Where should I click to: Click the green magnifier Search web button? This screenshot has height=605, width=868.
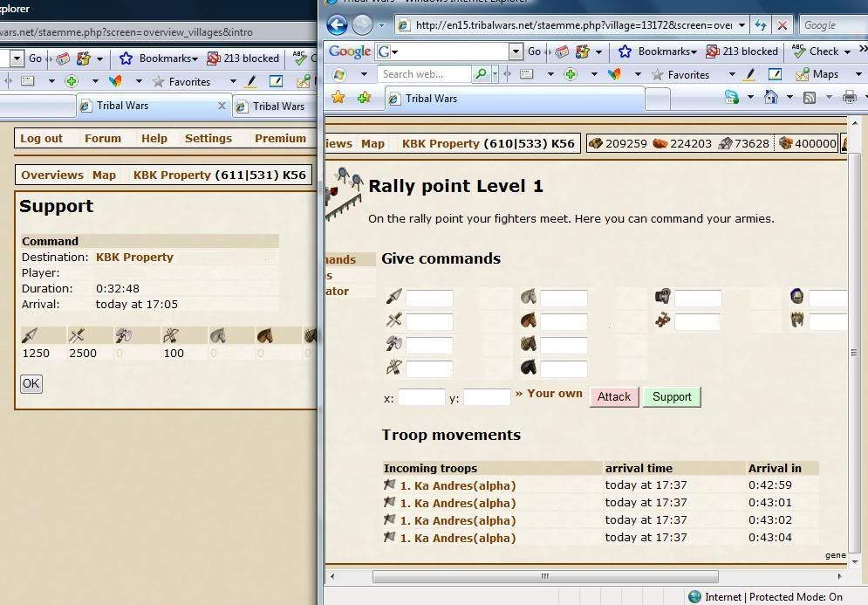tap(481, 73)
